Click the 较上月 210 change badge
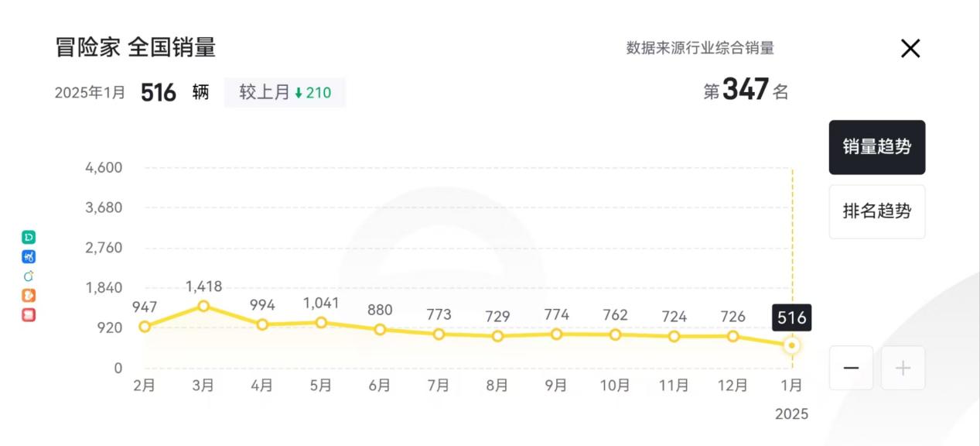 (285, 93)
